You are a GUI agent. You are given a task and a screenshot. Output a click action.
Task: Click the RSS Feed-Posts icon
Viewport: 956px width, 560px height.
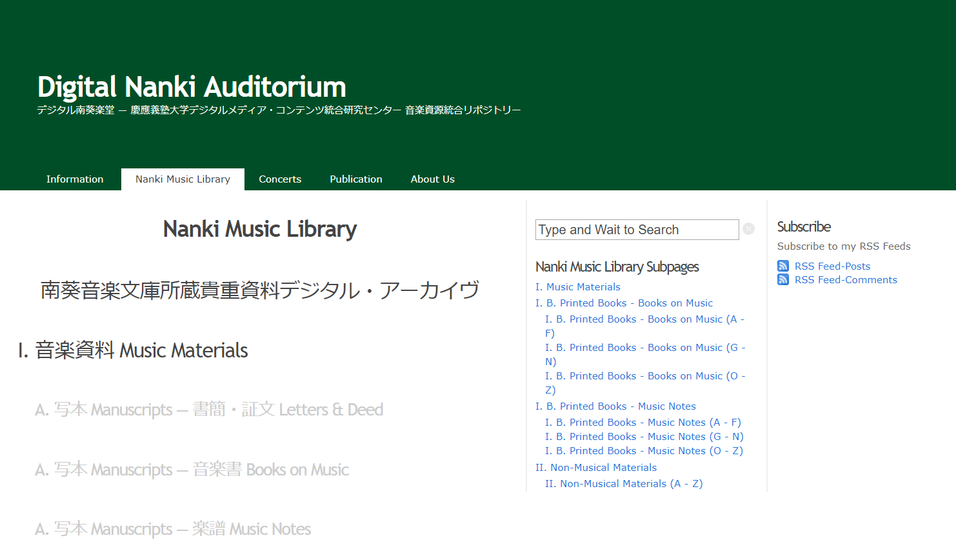point(783,265)
